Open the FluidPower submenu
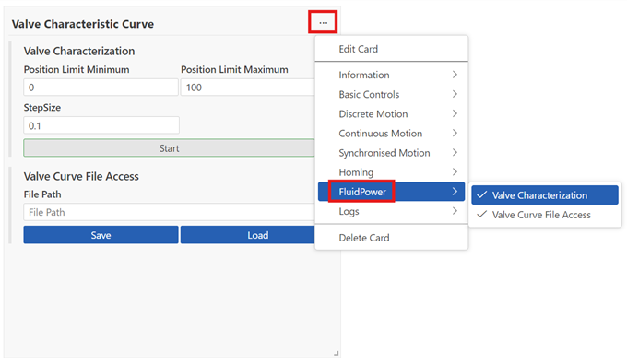The height and width of the screenshot is (364, 627). pos(391,192)
